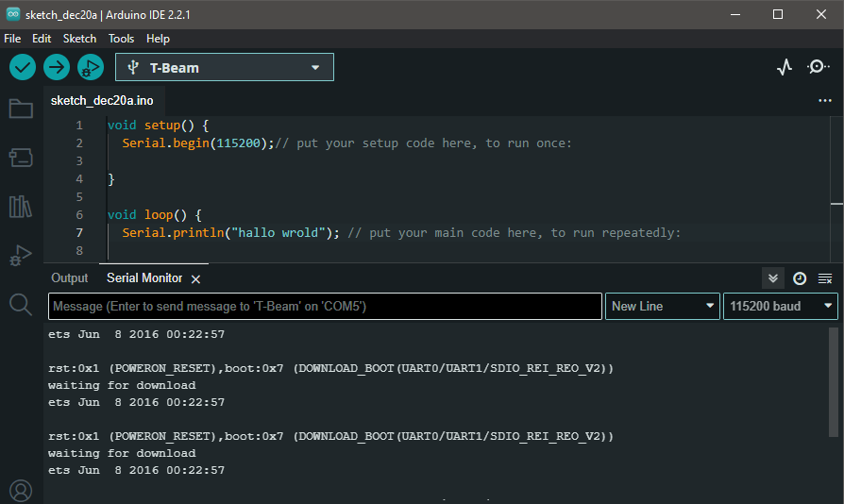Start debugging with the Debug button
This screenshot has height=504, width=844.
click(91, 67)
